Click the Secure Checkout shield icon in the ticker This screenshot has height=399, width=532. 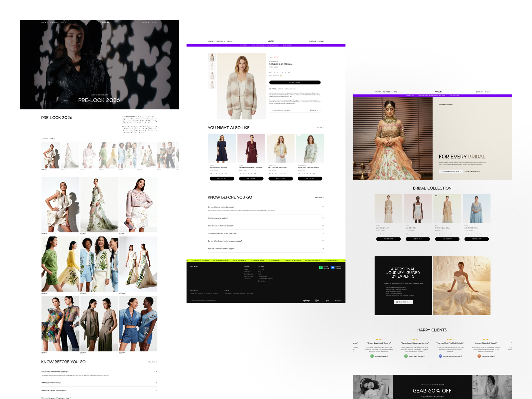[x=234, y=260]
